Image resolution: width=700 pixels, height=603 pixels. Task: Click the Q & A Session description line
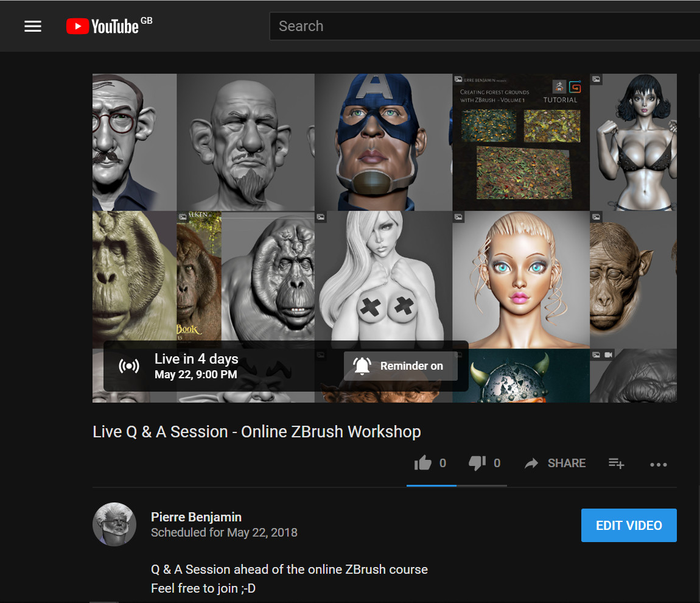pyautogui.click(x=289, y=569)
